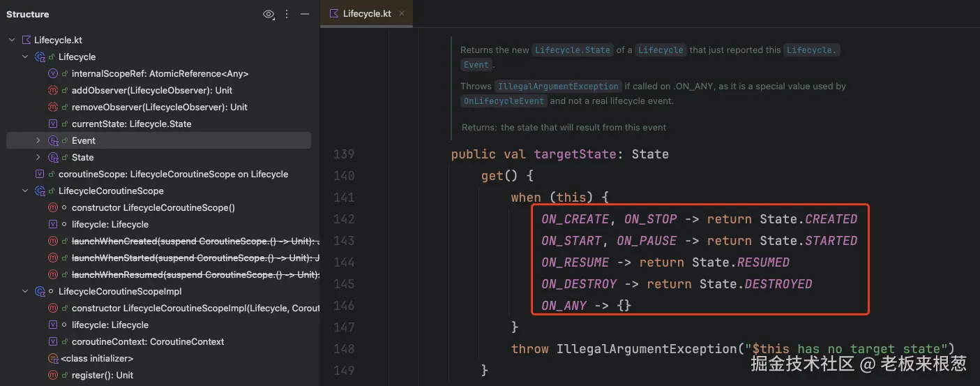
Task: Open the Structure view options eye icon
Action: tap(269, 14)
